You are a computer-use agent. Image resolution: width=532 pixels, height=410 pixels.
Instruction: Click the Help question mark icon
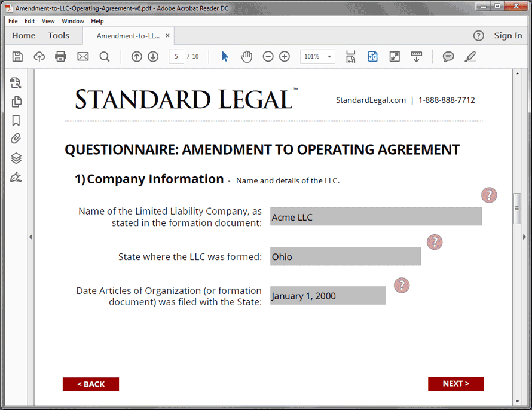[x=478, y=36]
